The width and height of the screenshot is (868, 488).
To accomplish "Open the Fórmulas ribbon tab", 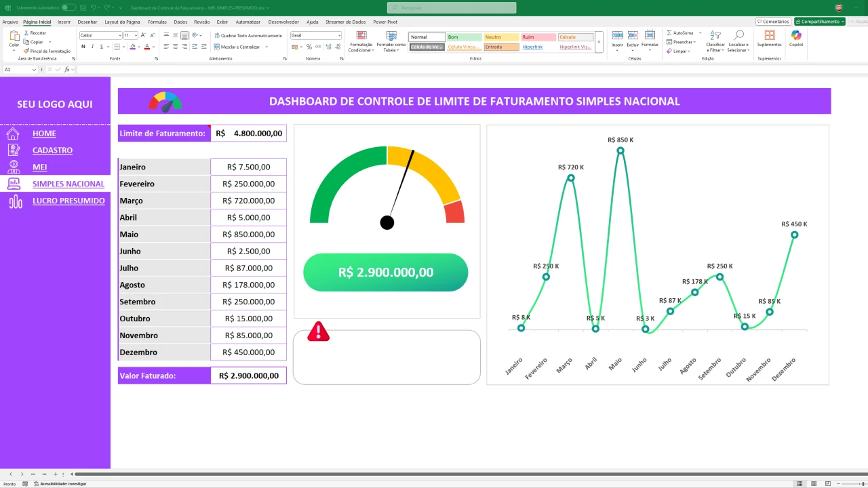I will tap(157, 22).
